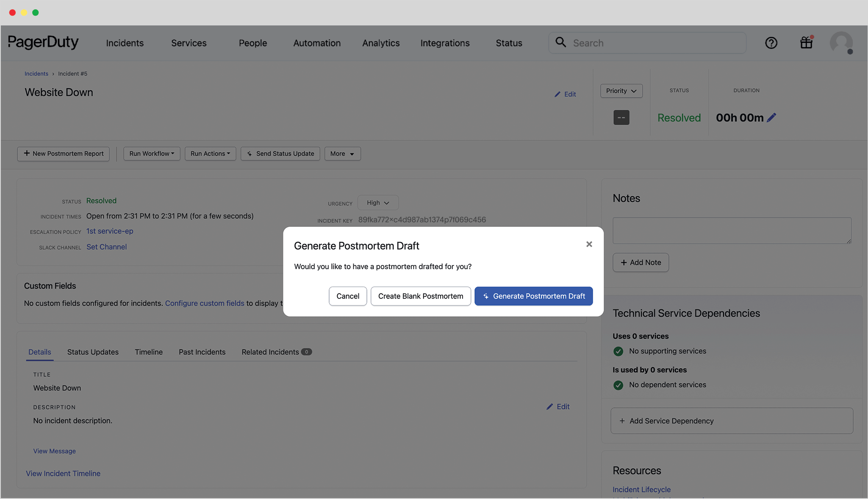This screenshot has width=868, height=499.
Task: Open the Analytics menu in top navigation
Action: tap(381, 43)
